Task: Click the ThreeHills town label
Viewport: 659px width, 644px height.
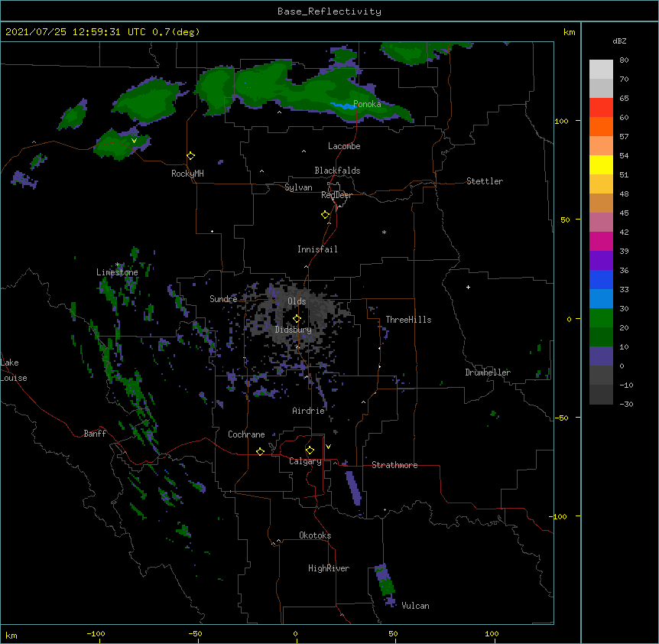Action: tap(408, 320)
